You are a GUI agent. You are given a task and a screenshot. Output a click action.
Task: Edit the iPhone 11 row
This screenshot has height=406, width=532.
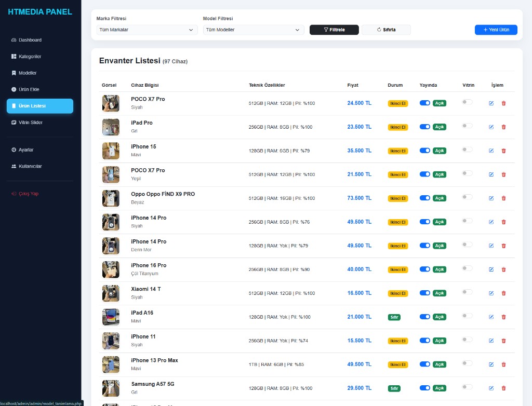[491, 341]
